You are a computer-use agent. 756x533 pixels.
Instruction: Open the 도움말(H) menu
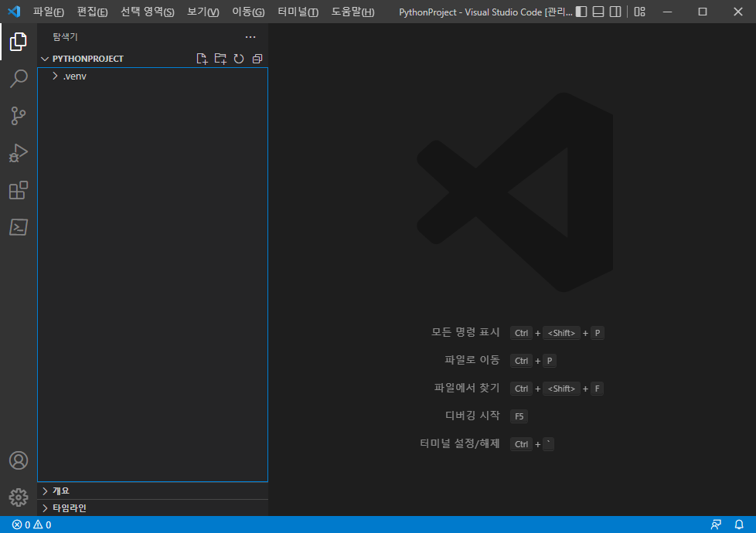pyautogui.click(x=352, y=12)
